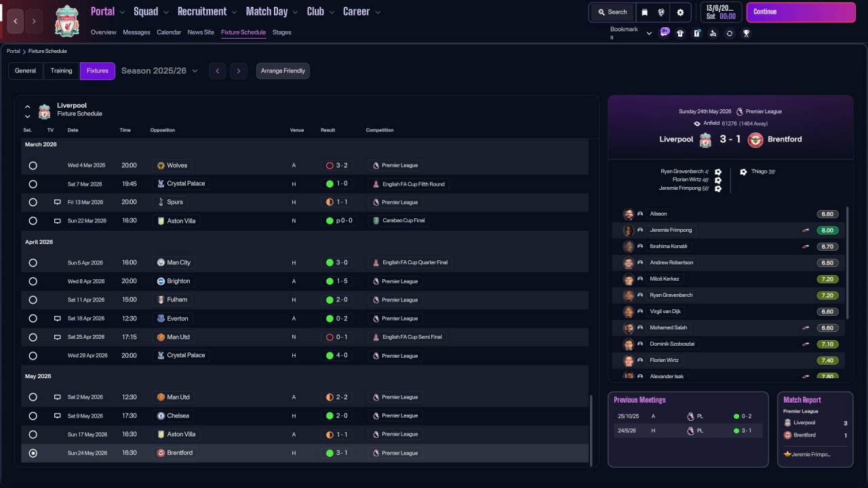Go to the next season with right arrow
The height and width of the screenshot is (488, 868).
pos(238,71)
